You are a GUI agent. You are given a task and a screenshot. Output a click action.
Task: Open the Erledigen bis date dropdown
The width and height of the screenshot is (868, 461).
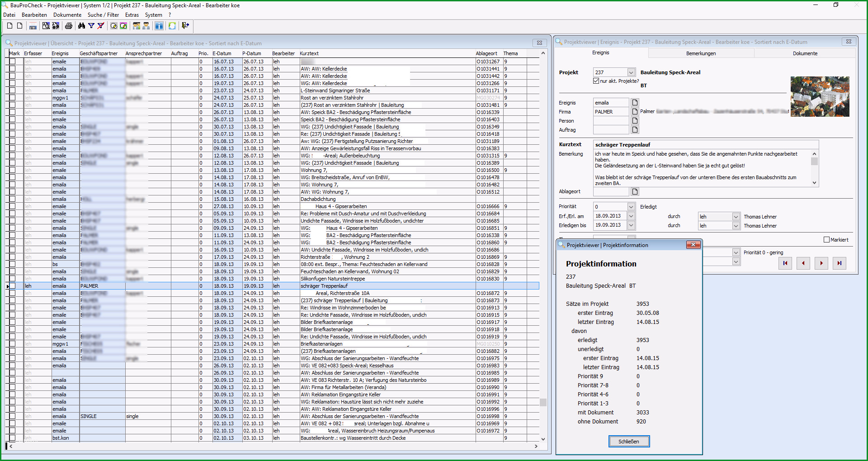[x=631, y=225]
